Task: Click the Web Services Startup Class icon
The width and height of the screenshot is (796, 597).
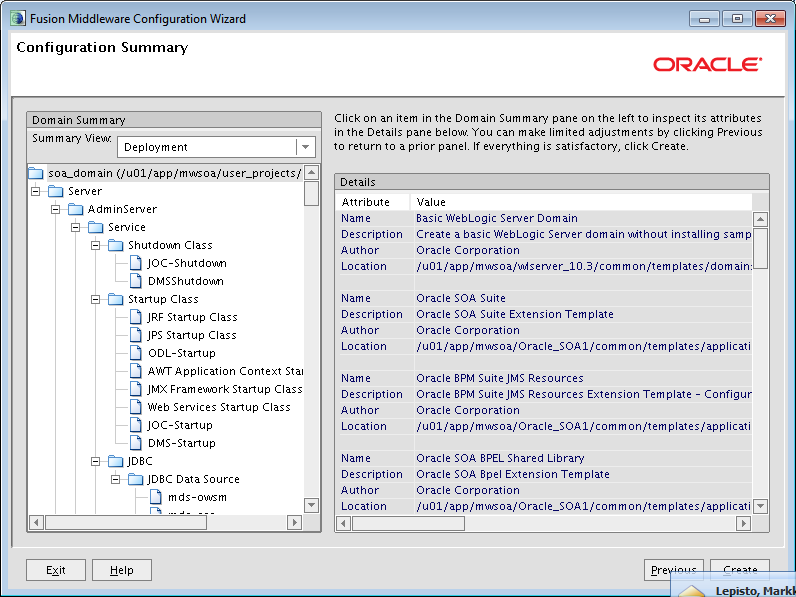Action: point(136,407)
